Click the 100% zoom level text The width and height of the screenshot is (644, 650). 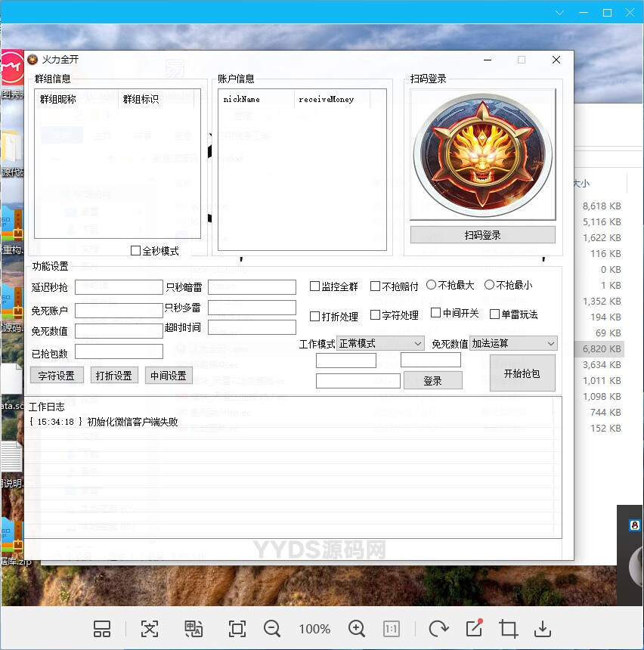[314, 630]
